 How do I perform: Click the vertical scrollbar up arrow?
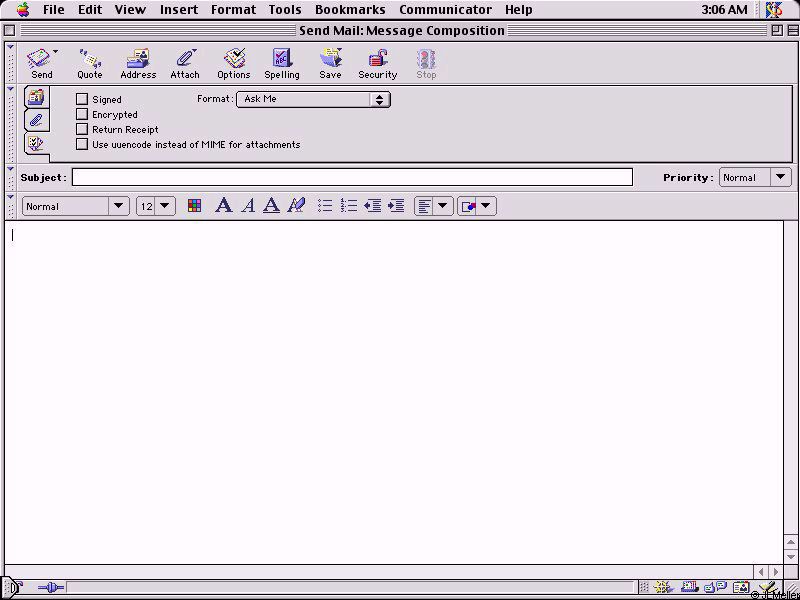(x=791, y=542)
